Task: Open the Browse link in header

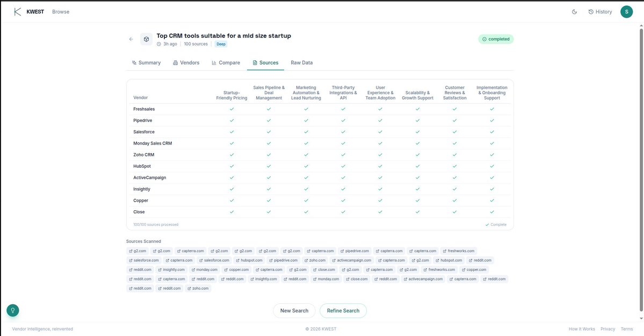Action: (x=61, y=12)
